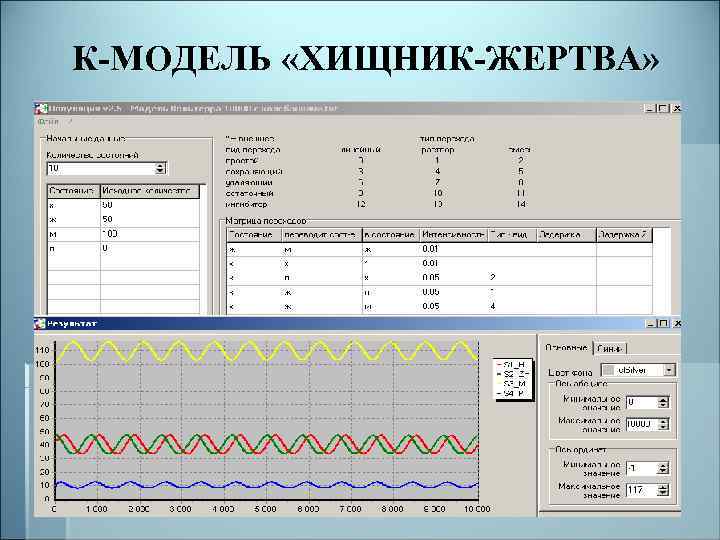The image size is (720, 540).
Task: Click the Интенсивность column header
Action: [453, 235]
